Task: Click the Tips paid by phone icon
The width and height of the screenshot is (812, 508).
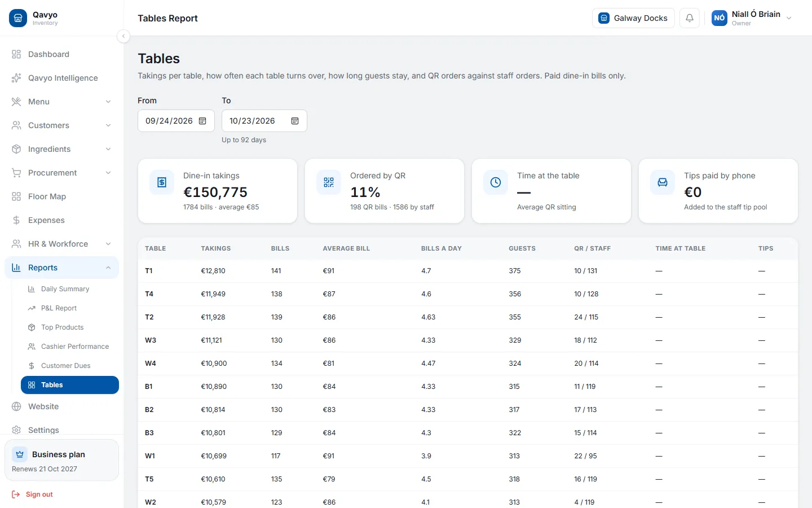Action: [663, 182]
